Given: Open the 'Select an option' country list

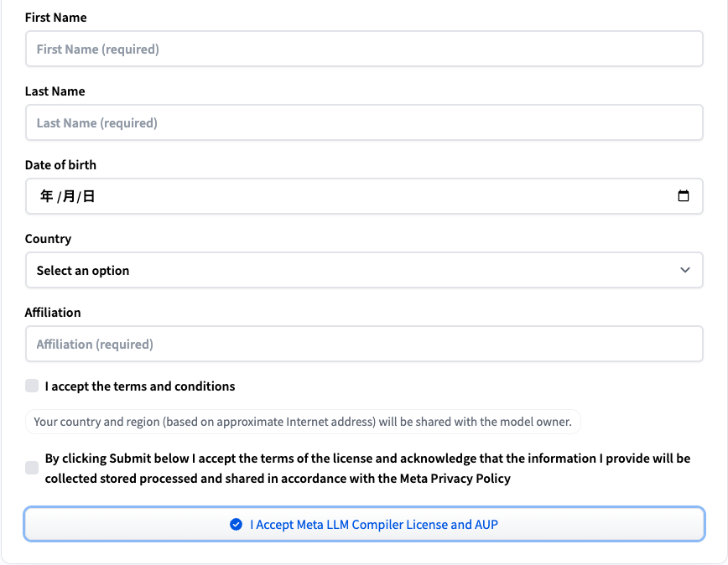Looking at the screenshot, I should pos(364,270).
